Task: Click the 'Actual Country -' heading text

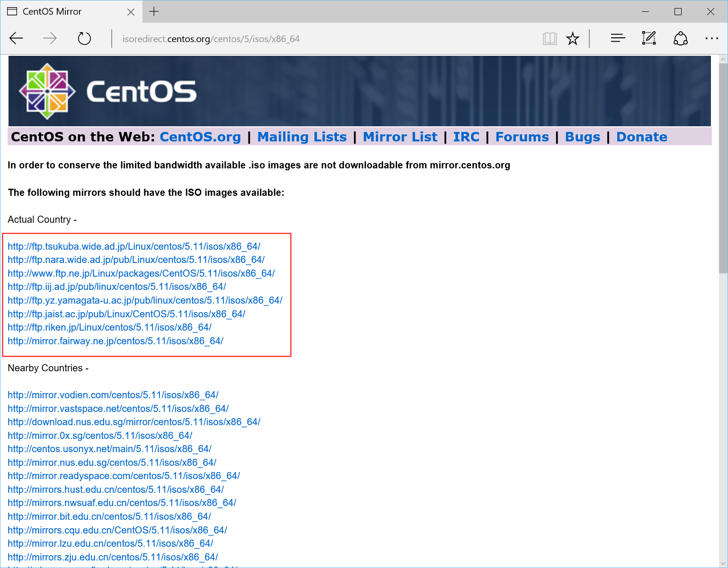Action: point(42,219)
